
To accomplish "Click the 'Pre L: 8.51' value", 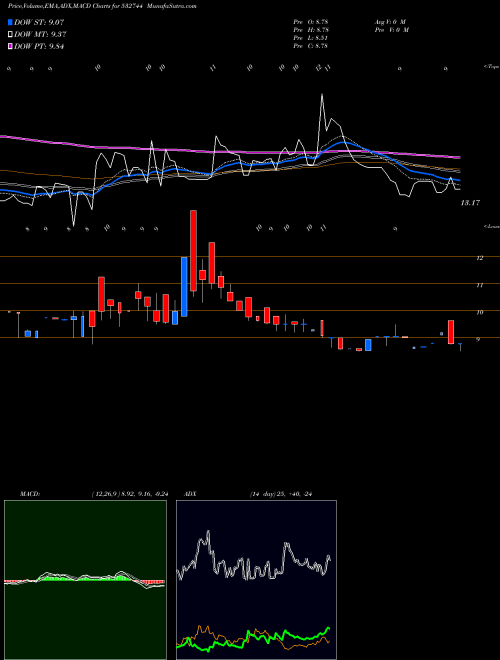I will [x=311, y=38].
